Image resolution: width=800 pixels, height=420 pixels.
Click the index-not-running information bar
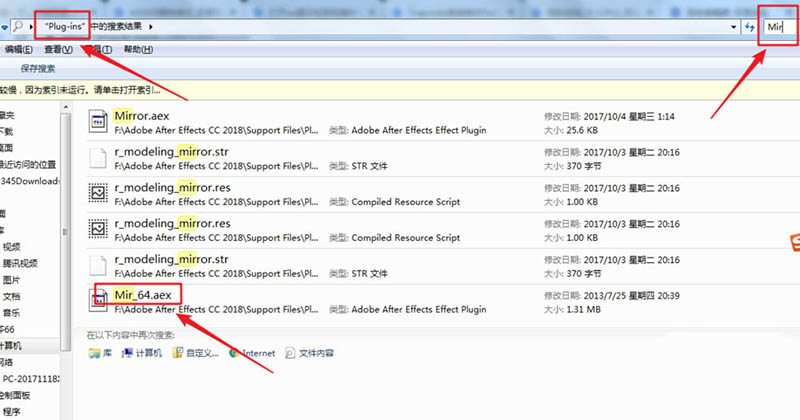coord(400,90)
